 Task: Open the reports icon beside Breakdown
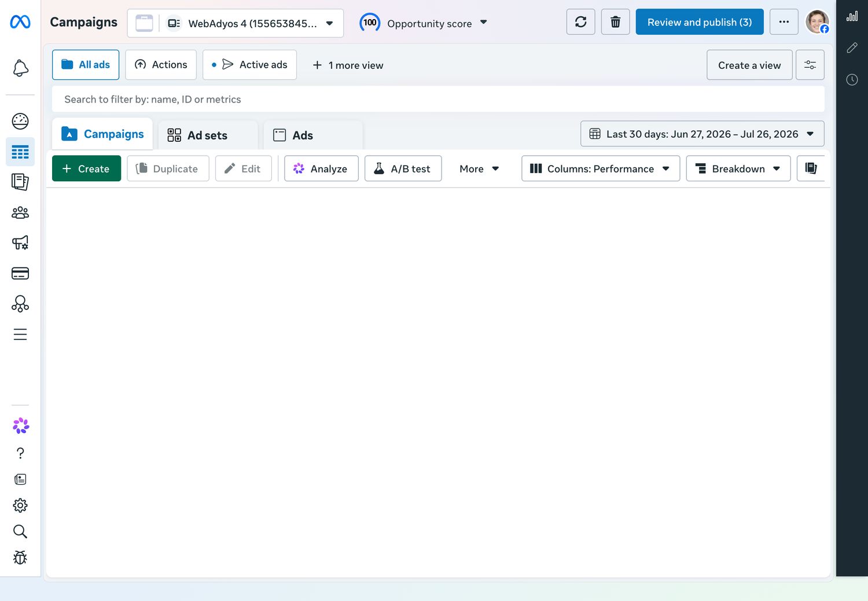(811, 168)
